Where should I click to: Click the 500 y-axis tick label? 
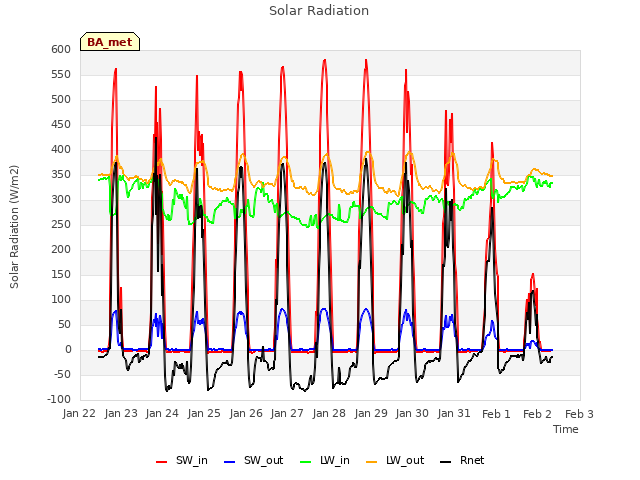(61, 100)
